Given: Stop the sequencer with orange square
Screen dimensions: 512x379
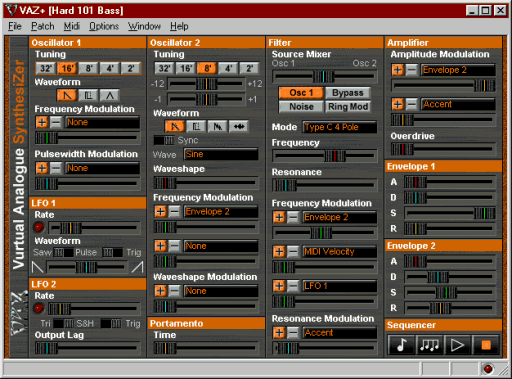Looking at the screenshot, I should coord(486,345).
